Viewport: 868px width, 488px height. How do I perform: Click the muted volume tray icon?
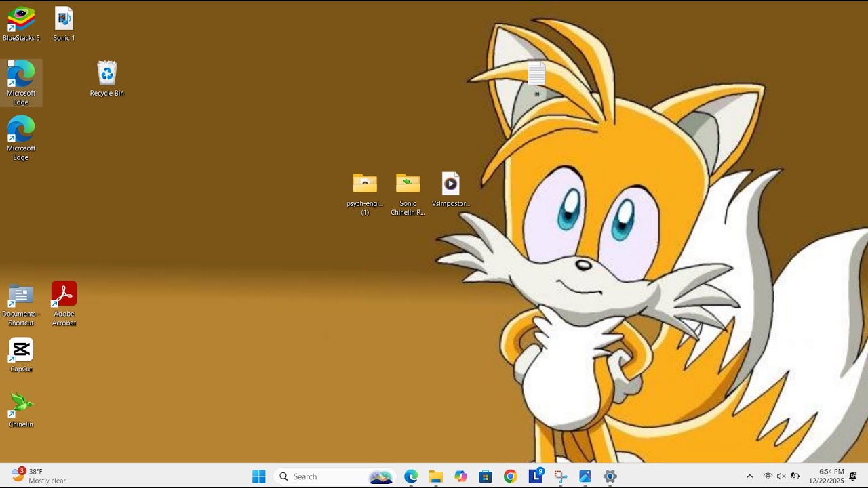(781, 476)
